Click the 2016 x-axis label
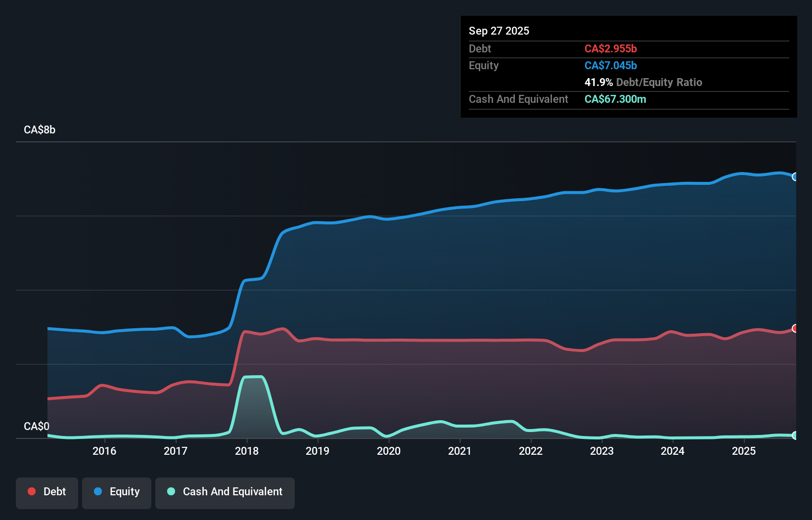812x520 pixels. (x=104, y=451)
